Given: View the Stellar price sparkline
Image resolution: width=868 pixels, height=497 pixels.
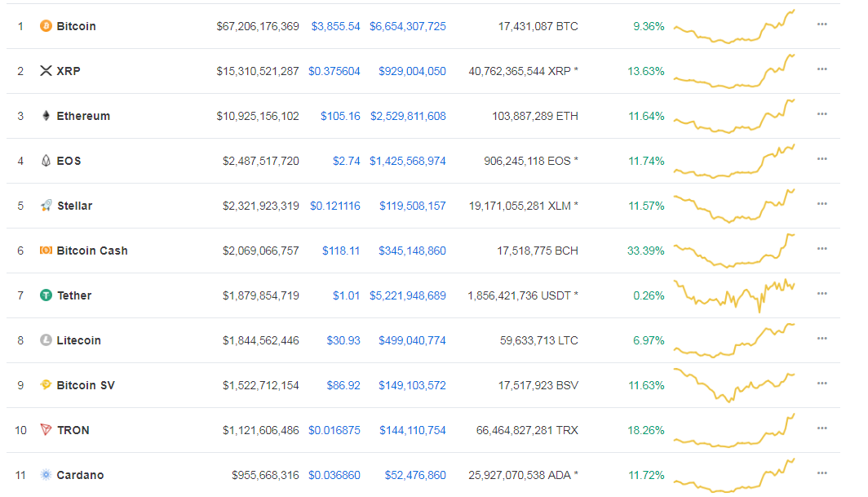Looking at the screenshot, I should [734, 206].
